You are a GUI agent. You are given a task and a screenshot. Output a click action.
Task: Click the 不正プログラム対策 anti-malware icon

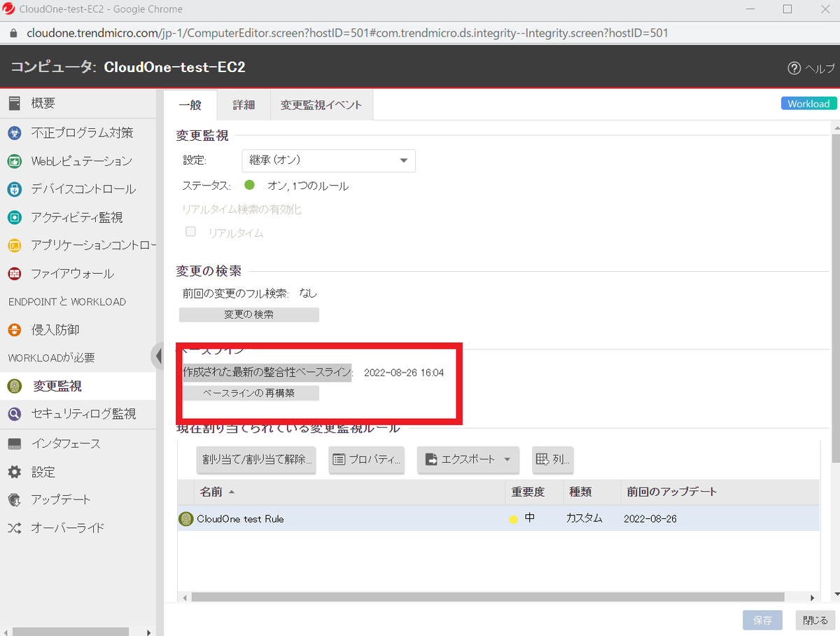click(x=14, y=132)
